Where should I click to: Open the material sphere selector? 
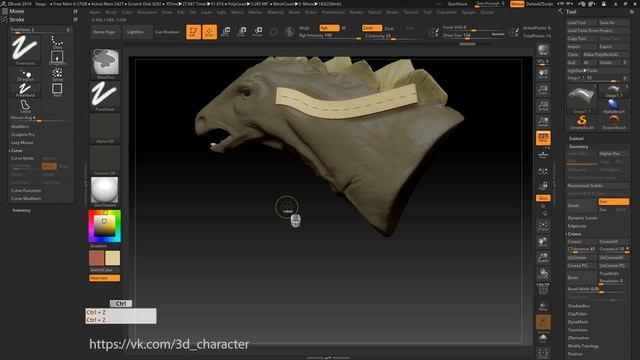[105, 191]
